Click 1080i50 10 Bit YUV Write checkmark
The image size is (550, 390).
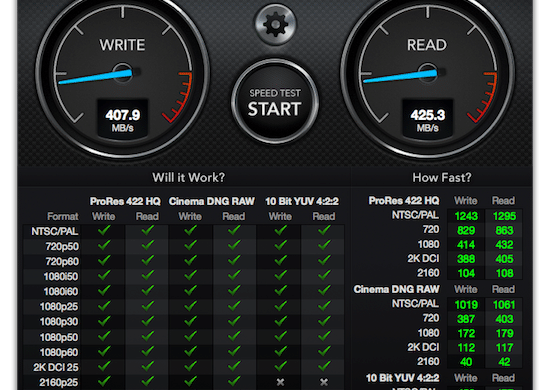(280, 276)
